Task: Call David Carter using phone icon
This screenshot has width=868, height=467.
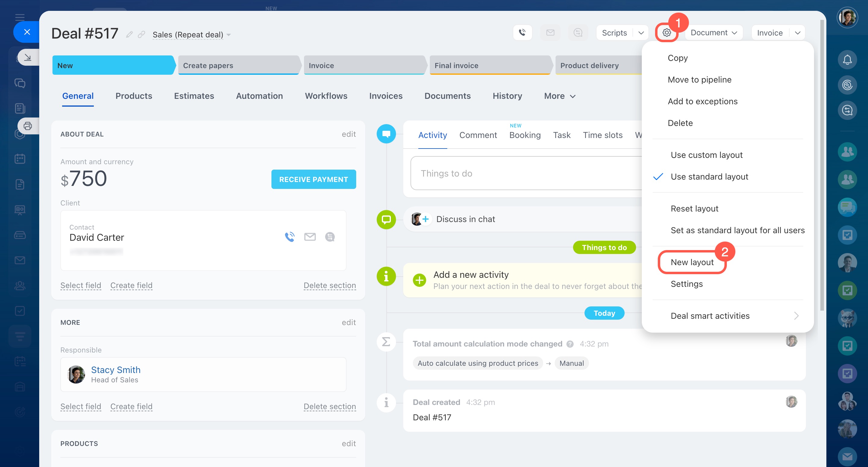Action: coord(290,237)
